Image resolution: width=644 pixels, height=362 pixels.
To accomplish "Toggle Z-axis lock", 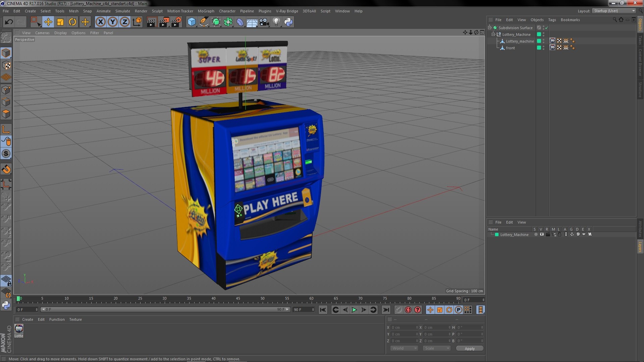I will (x=125, y=22).
